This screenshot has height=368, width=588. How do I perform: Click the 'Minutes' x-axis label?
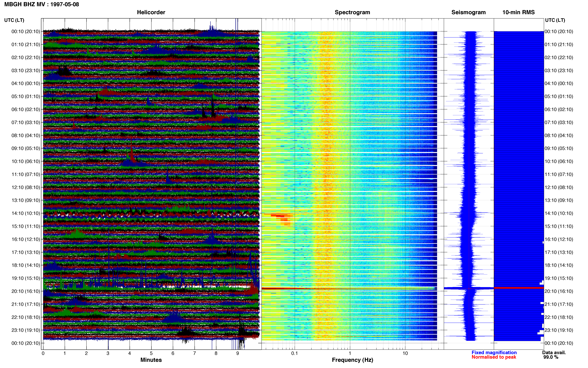point(151,360)
